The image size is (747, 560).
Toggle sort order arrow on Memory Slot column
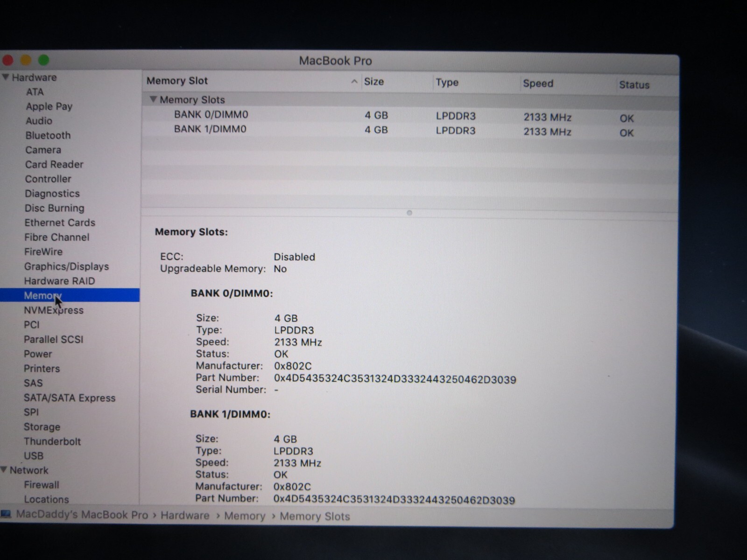coord(354,82)
